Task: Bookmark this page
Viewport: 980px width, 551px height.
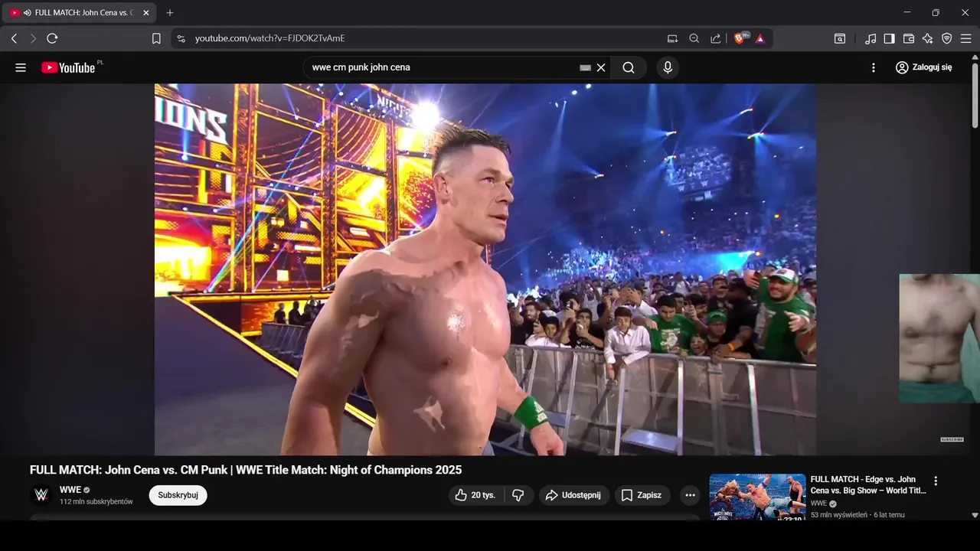Action: pos(156,38)
